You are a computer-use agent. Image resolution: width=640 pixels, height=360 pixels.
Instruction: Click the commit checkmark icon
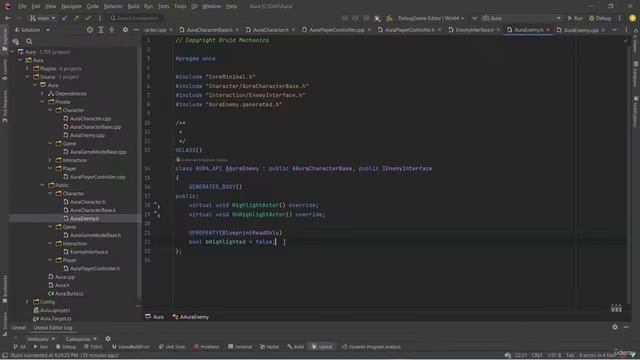click(88, 18)
